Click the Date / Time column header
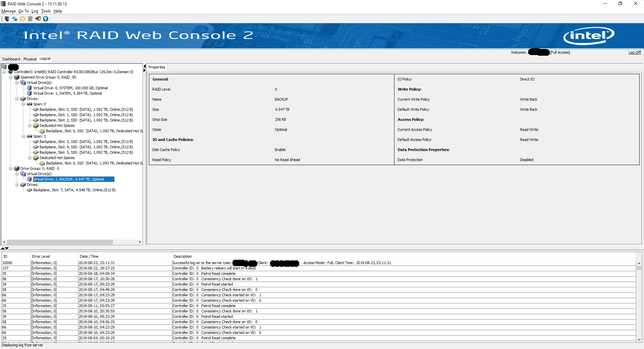 pyautogui.click(x=125, y=256)
